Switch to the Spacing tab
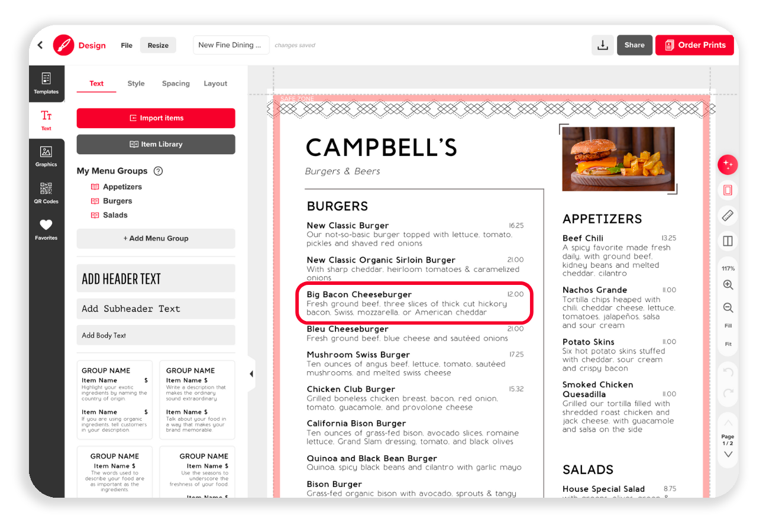The image size is (769, 532). point(176,83)
